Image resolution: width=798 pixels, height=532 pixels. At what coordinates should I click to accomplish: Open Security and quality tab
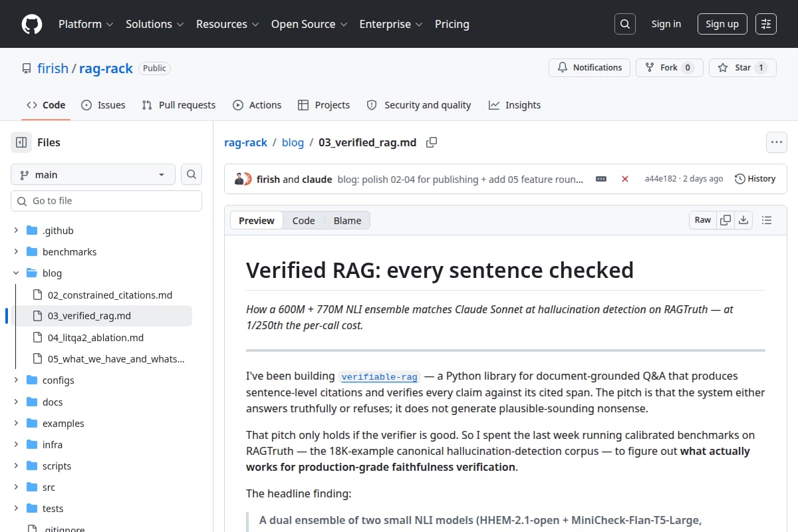tap(419, 105)
